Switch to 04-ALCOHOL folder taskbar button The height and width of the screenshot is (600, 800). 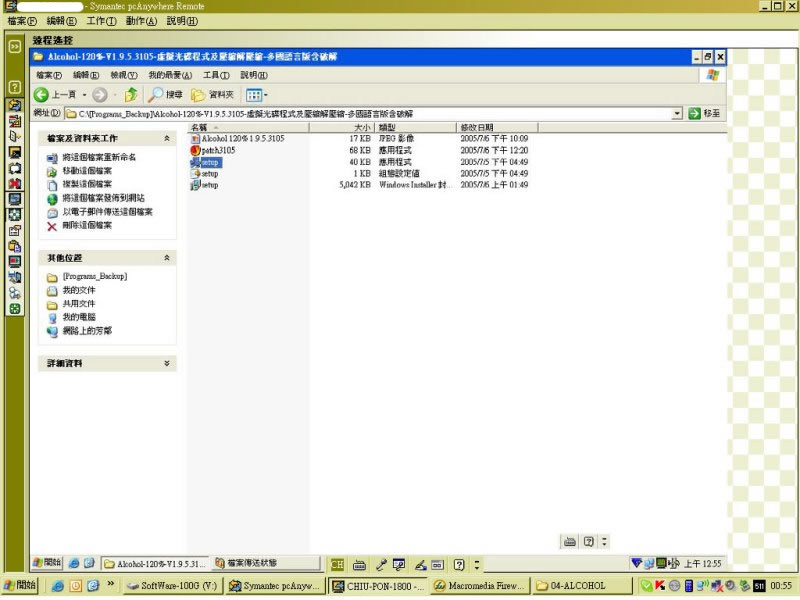tap(582, 586)
